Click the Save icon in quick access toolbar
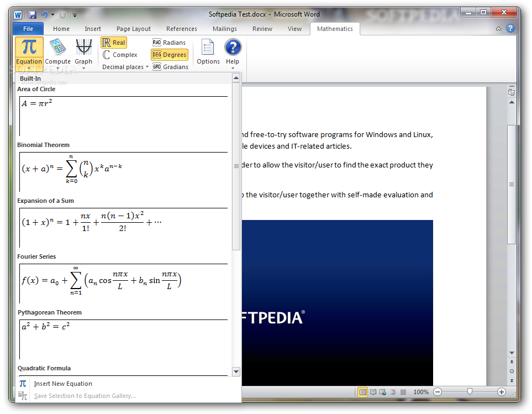The image size is (532, 414). (32, 15)
